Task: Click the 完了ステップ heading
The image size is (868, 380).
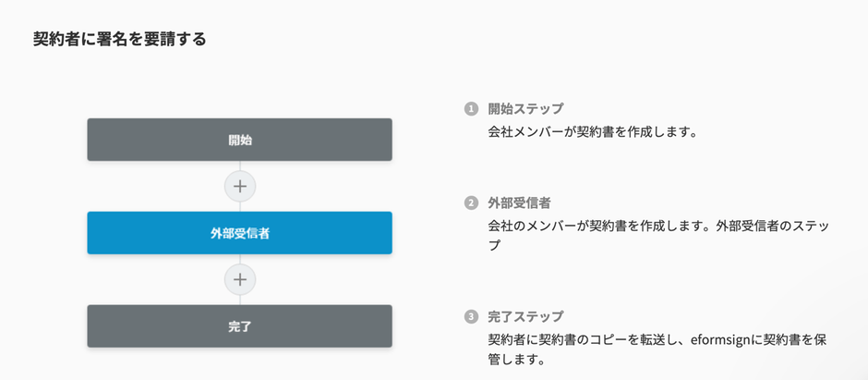Action: tap(525, 317)
